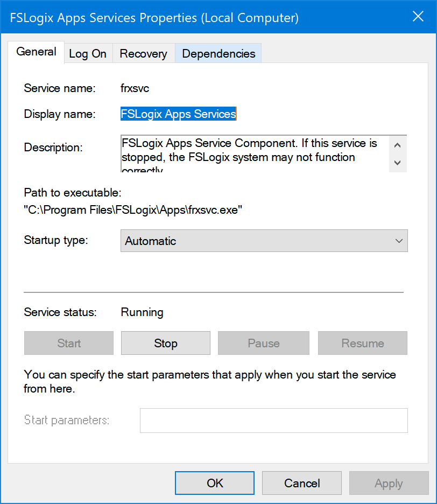The width and height of the screenshot is (437, 504).
Task: Stop the FSLogix Apps service
Action: pos(165,343)
